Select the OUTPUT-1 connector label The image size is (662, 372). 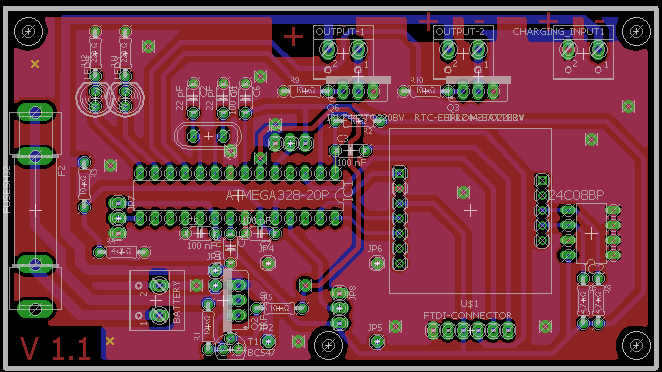340,32
